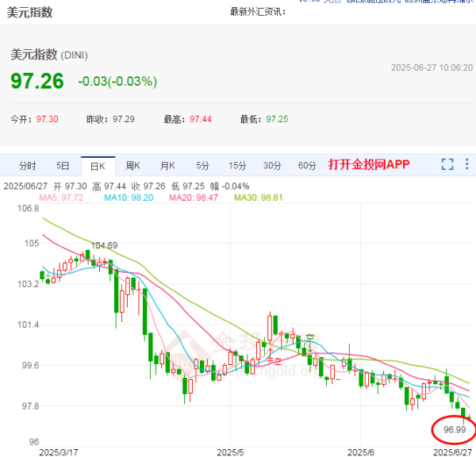Click the MA5: 97.72 legend
The width and height of the screenshot is (476, 457).
coord(61,198)
